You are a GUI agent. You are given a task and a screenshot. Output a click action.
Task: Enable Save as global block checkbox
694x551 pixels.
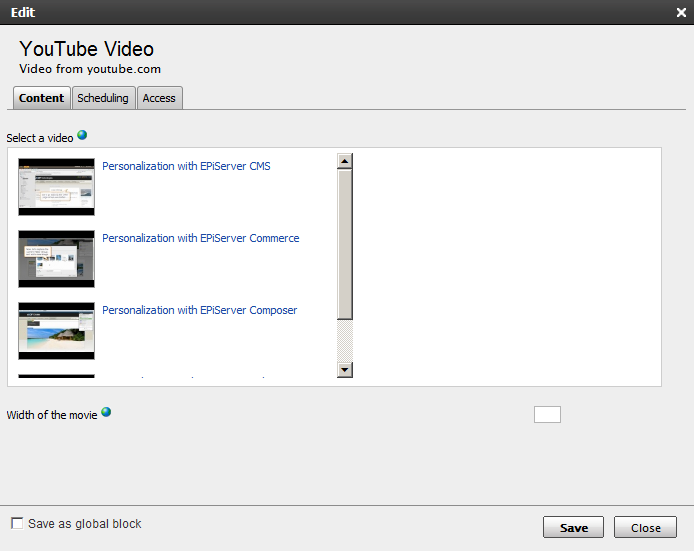pos(17,523)
